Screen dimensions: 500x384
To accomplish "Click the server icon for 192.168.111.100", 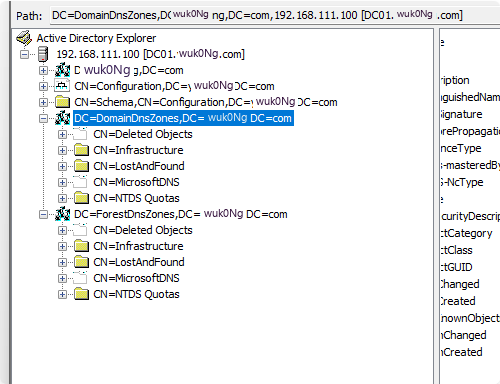I will 43,54.
